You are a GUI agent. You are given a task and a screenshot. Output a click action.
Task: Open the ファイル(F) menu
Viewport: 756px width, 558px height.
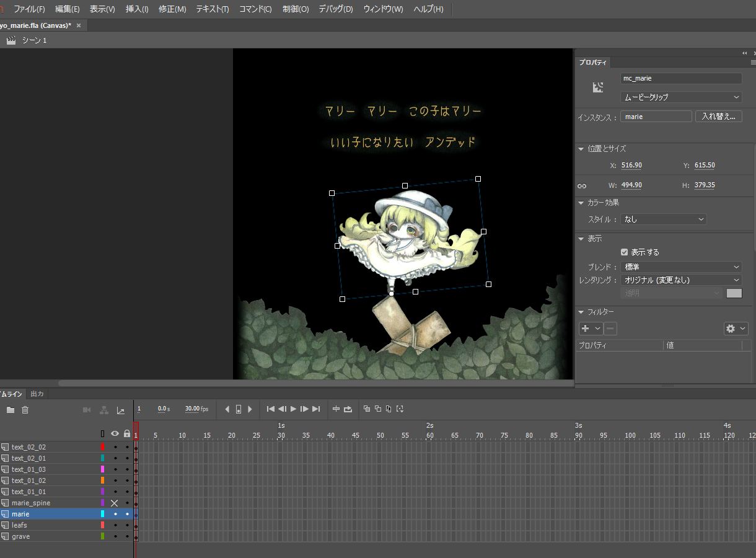coord(29,9)
